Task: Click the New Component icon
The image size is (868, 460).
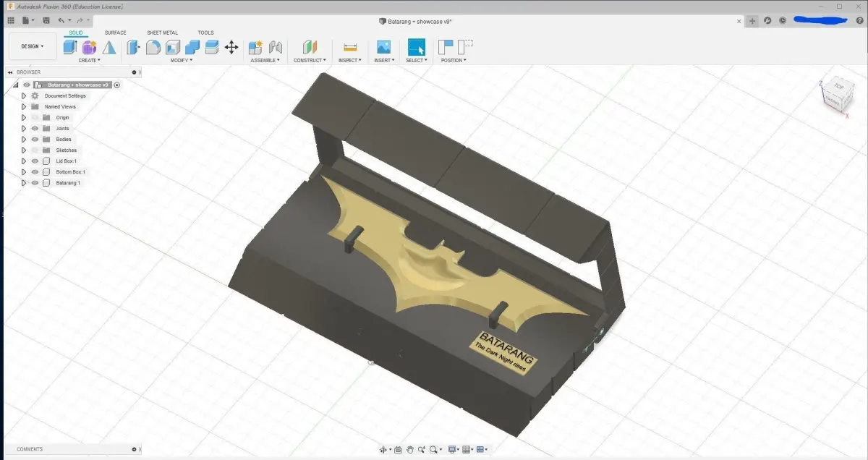Action: (255, 47)
